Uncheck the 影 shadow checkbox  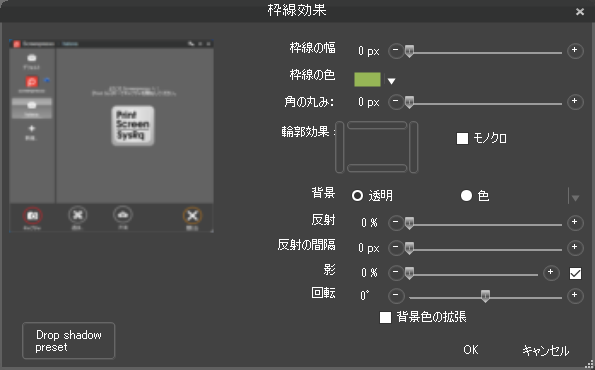tap(575, 273)
